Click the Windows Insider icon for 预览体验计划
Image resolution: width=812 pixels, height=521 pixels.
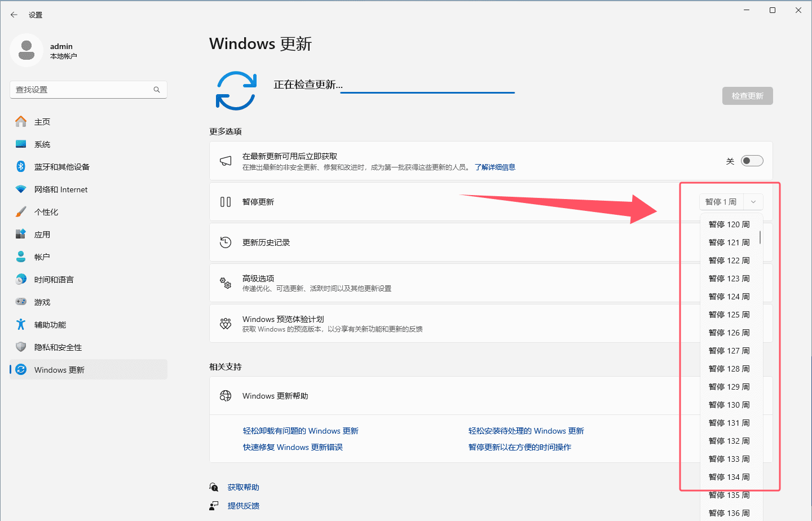tap(226, 324)
